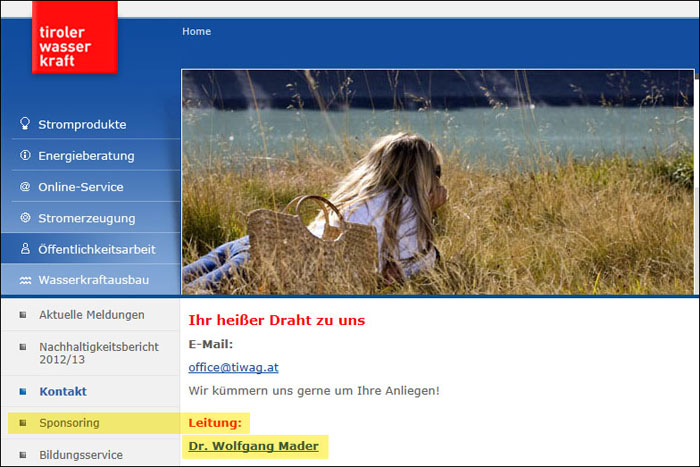Click the E-Mail: label
This screenshot has height=467, width=700.
[x=211, y=344]
